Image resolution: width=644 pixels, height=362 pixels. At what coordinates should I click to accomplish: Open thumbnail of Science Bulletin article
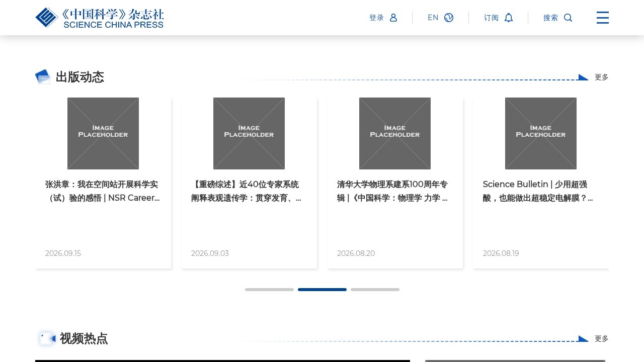(x=541, y=133)
